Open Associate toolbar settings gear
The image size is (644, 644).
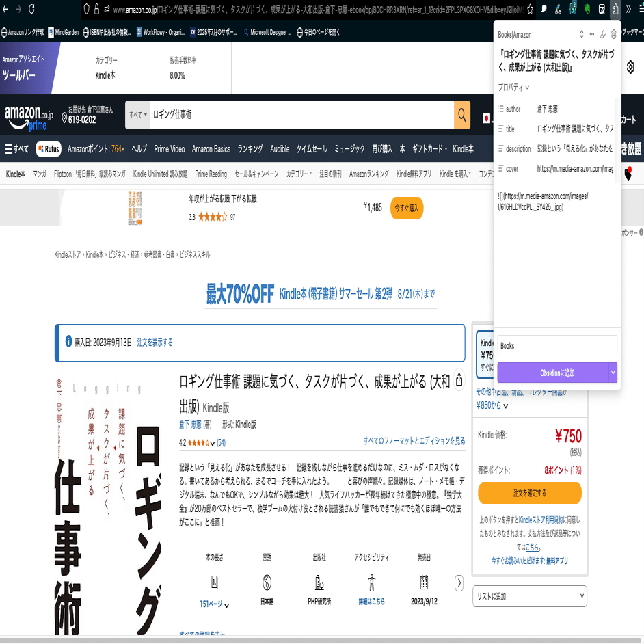pyautogui.click(x=630, y=67)
